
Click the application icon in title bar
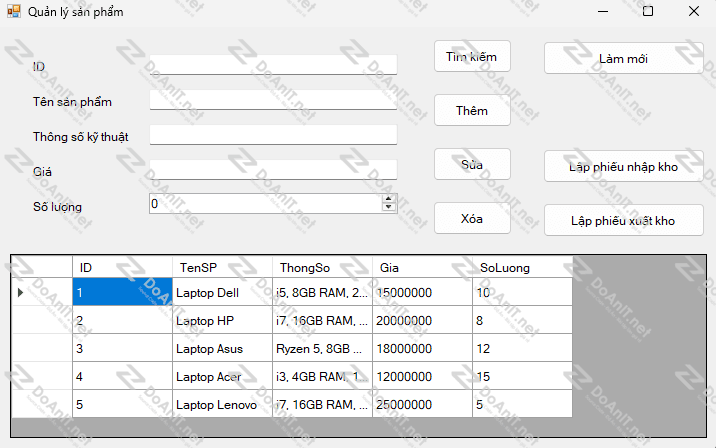(14, 11)
